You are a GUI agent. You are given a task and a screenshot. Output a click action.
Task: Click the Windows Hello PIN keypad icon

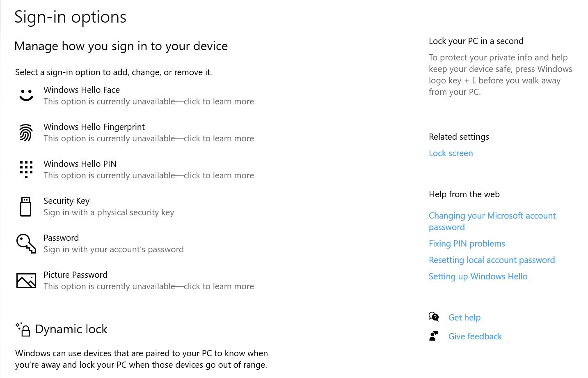(26, 169)
